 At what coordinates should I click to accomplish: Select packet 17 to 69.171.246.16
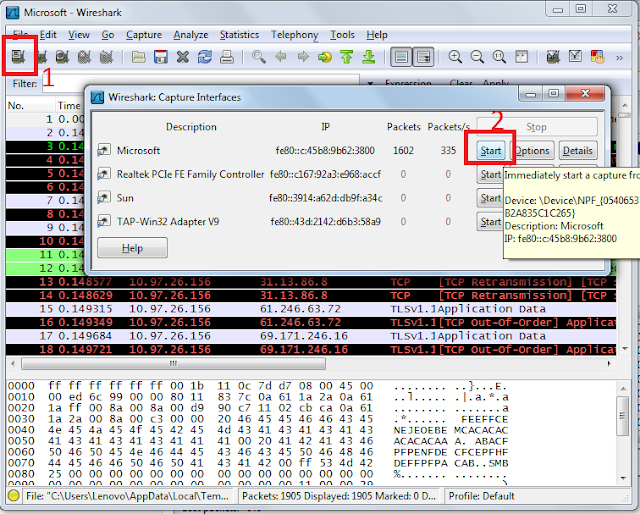[x=311, y=336]
